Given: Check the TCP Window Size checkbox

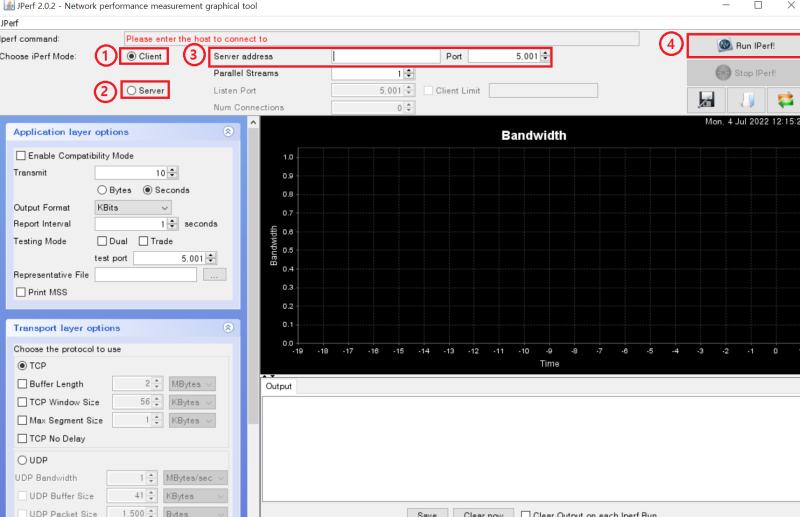Looking at the screenshot, I should point(22,402).
